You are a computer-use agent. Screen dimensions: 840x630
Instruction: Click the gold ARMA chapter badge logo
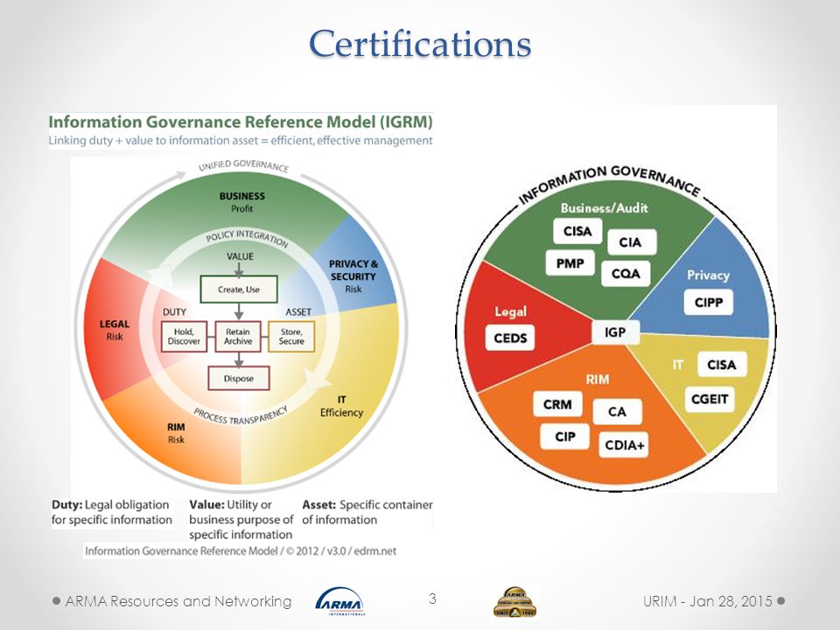514,602
